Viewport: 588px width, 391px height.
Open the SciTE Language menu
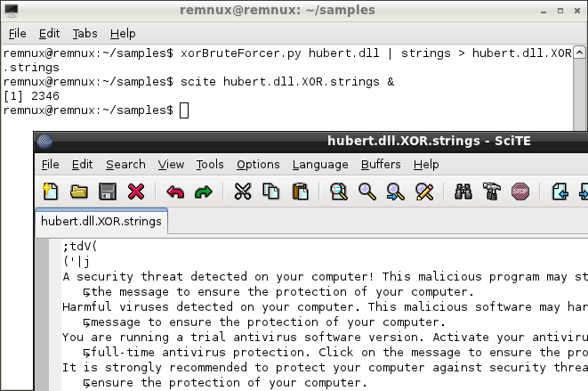point(320,165)
